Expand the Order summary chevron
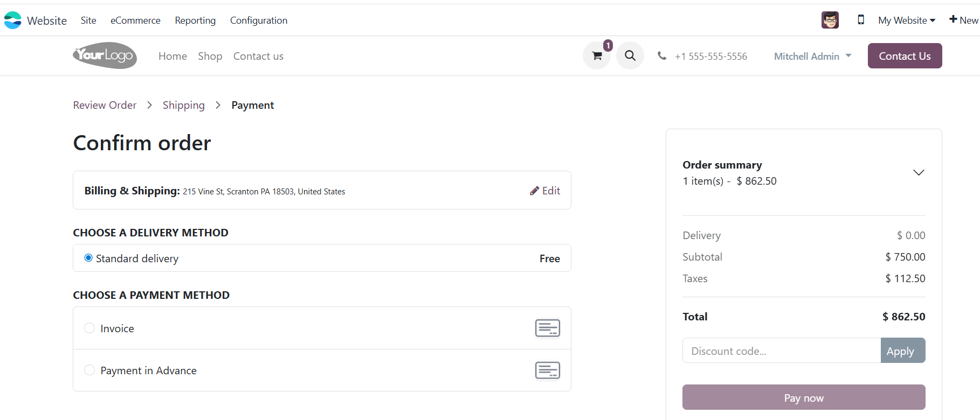The width and height of the screenshot is (980, 420). click(x=918, y=173)
